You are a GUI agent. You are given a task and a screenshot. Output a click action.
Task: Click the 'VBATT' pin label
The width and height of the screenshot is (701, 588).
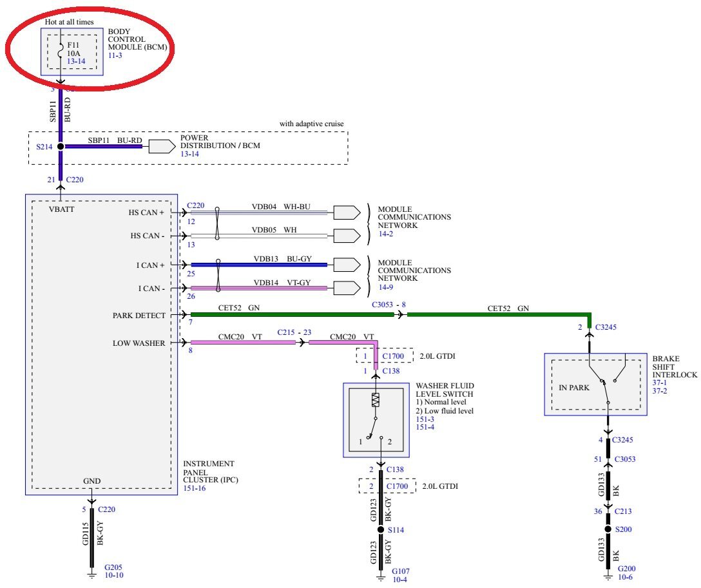click(62, 209)
